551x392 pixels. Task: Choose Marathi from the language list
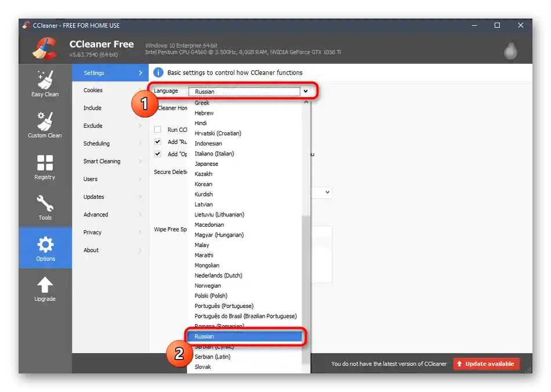(x=244, y=255)
